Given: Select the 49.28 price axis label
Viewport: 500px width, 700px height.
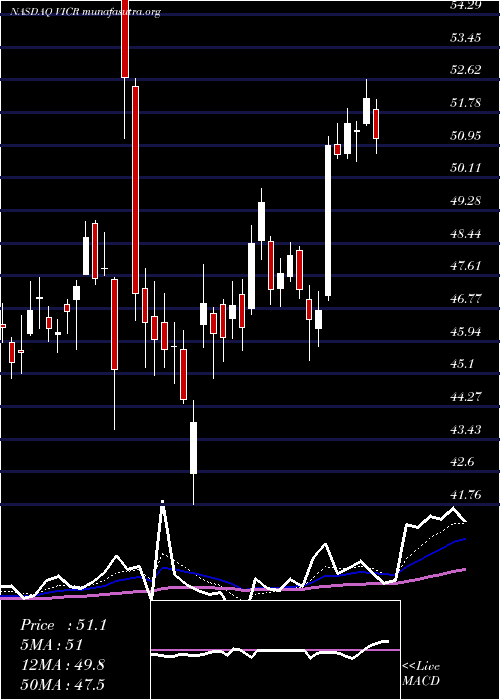Looking at the screenshot, I should 466,201.
